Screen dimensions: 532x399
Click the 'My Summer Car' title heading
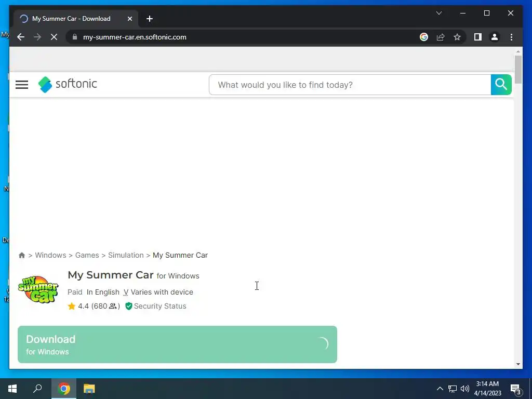pyautogui.click(x=111, y=275)
